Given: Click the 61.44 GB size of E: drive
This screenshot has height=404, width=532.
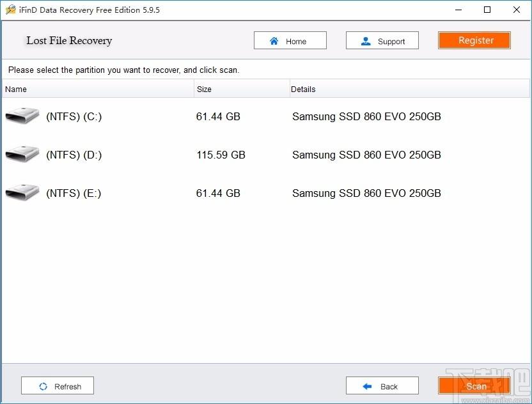Looking at the screenshot, I should (218, 193).
